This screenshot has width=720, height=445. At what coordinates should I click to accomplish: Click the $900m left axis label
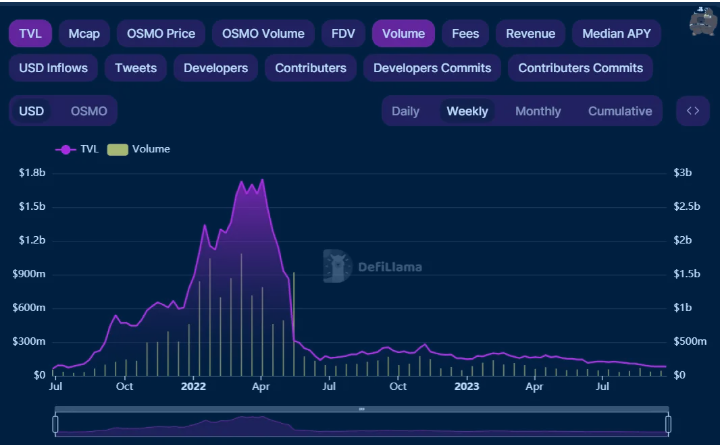(x=29, y=274)
